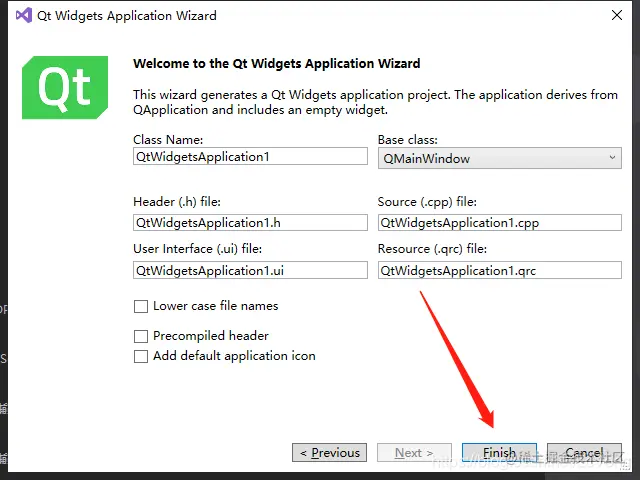Image resolution: width=640 pixels, height=480 pixels.
Task: Click the Previous button
Action: 329,453
